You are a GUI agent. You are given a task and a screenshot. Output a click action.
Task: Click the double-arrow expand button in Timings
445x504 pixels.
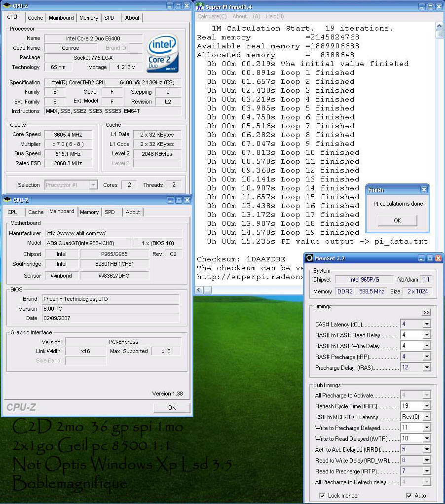[426, 312]
